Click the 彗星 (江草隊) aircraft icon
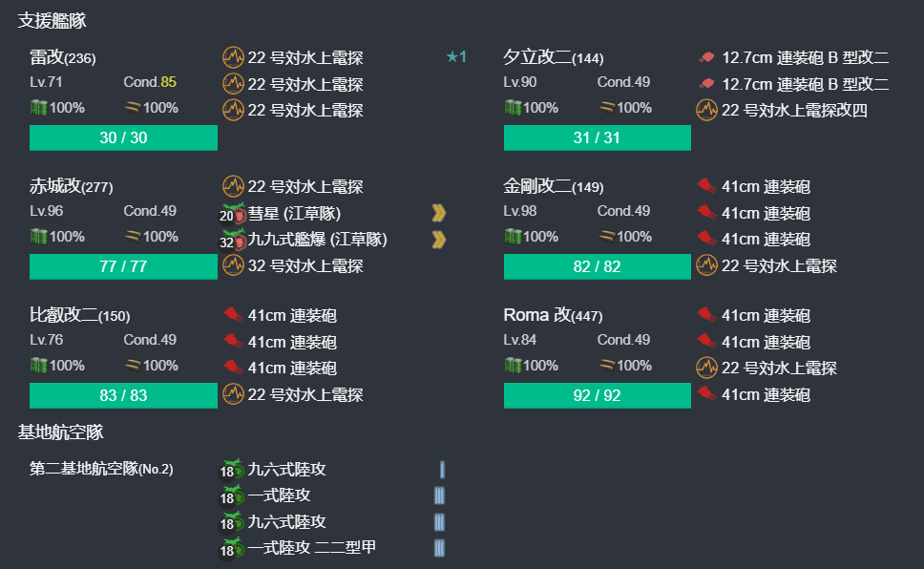Viewport: 924px width, 569px height. 233,213
